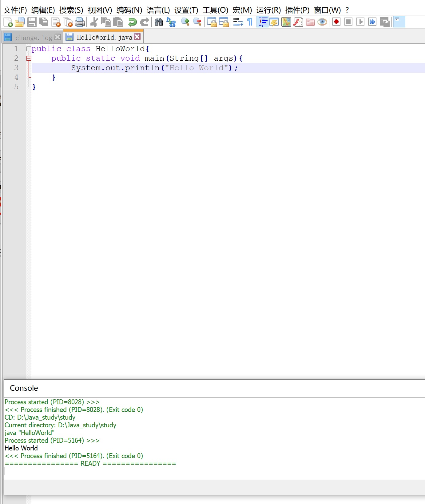The height and width of the screenshot is (504, 425).
Task: Click line number 3 in margin
Action: coord(16,68)
